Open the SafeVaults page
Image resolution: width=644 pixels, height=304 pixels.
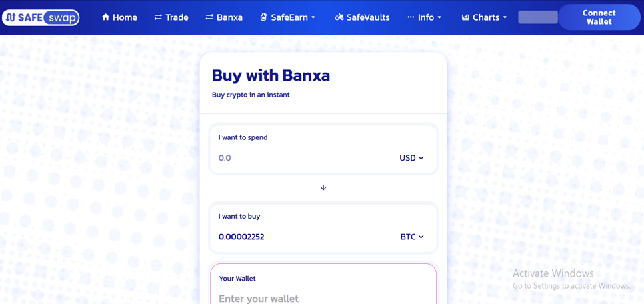362,17
